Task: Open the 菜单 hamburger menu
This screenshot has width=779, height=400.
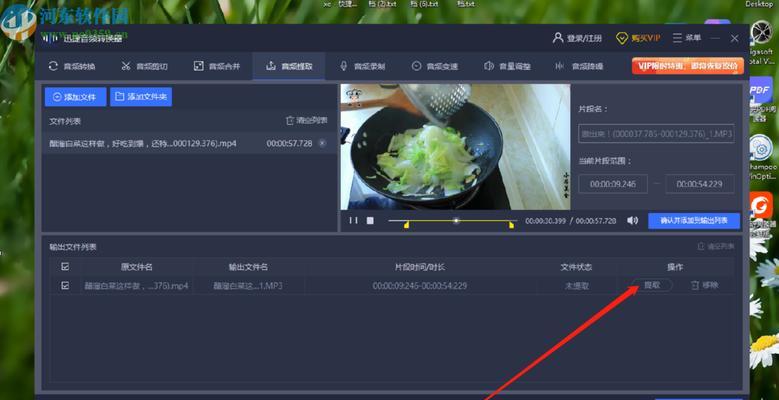Action: pos(687,38)
